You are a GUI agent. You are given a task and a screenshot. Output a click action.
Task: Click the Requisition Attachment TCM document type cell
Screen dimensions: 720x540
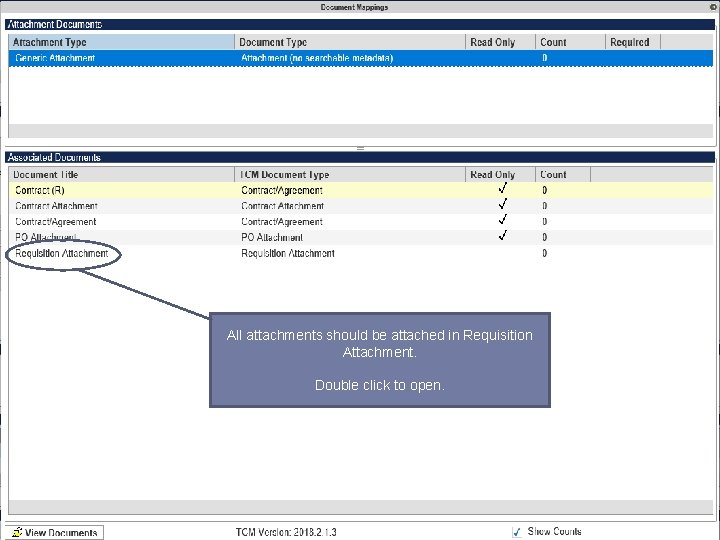tap(288, 253)
